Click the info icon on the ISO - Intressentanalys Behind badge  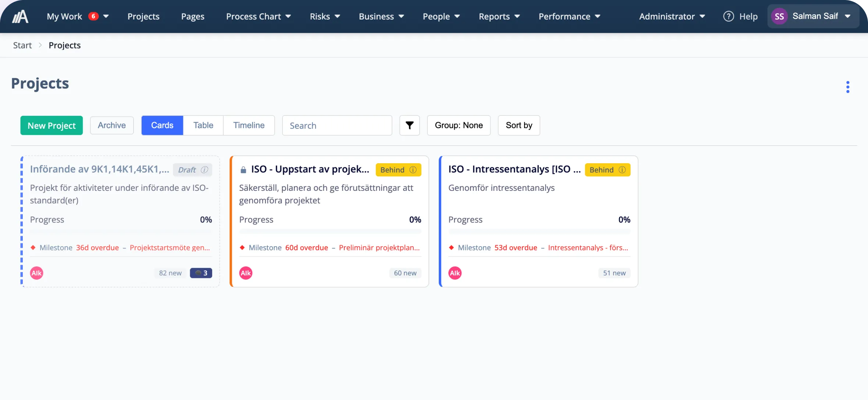pos(622,170)
